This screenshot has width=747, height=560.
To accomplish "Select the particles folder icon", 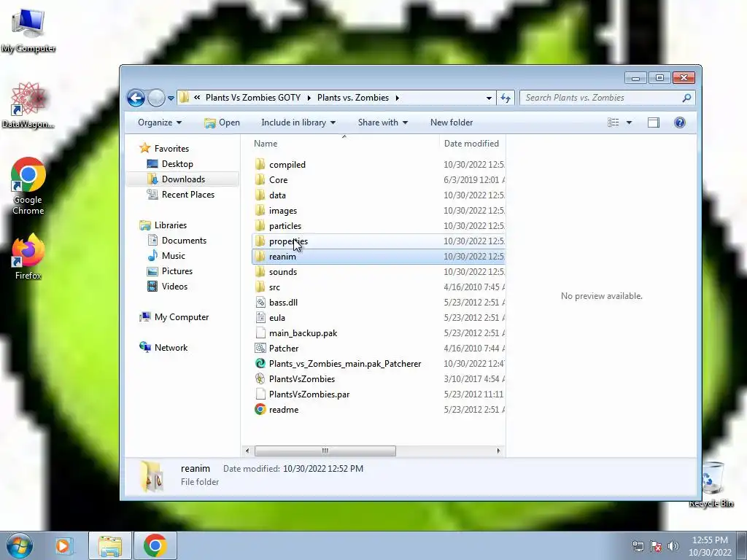I will tap(260, 226).
